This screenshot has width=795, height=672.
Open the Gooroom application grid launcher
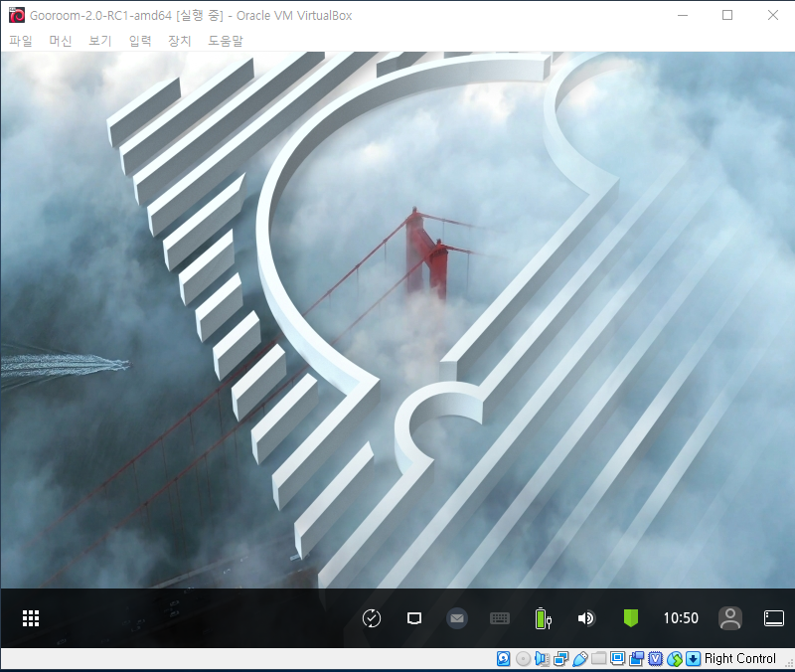pyautogui.click(x=31, y=618)
